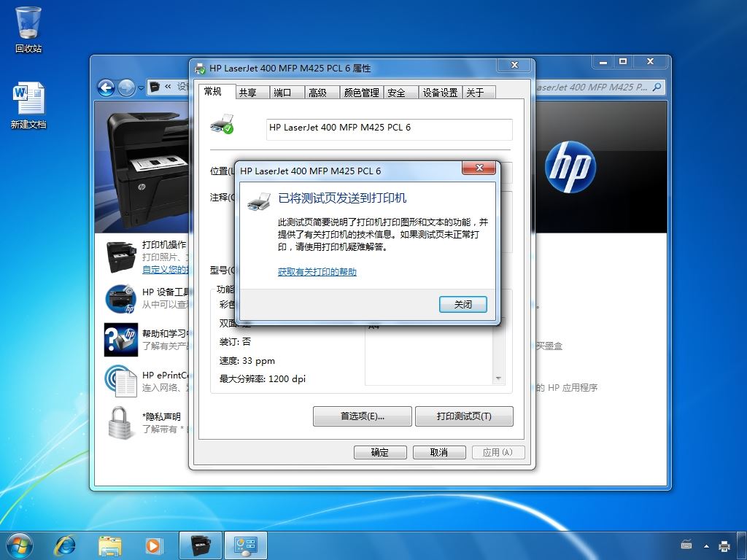Viewport: 747px width, 560px height.
Task: Close the test page dialog with the red X
Action: click(479, 168)
